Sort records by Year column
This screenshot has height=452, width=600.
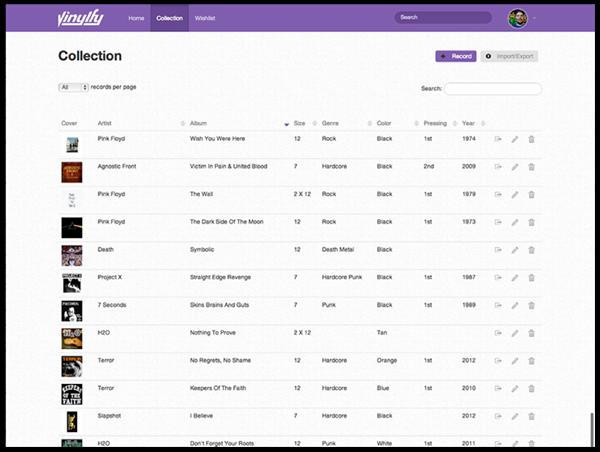coord(469,123)
